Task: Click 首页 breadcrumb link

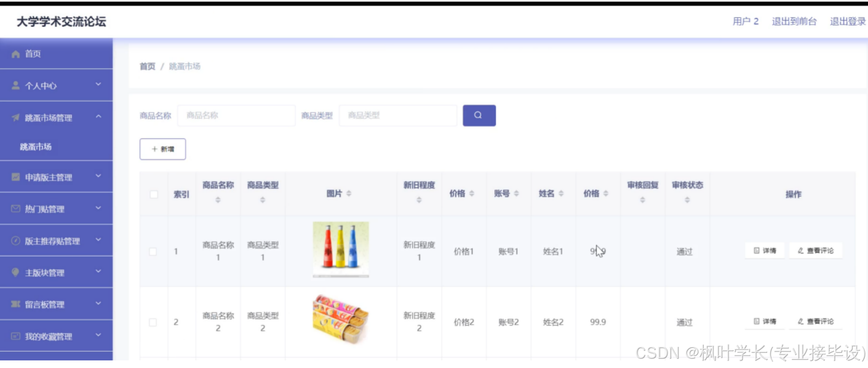Action: coord(147,66)
